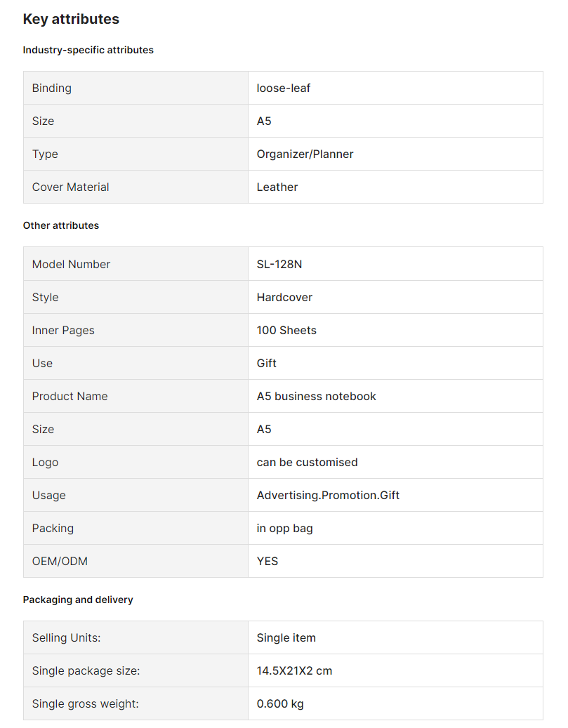Select the Inner Pages label
Viewport: 568px width, 728px height.
click(63, 330)
